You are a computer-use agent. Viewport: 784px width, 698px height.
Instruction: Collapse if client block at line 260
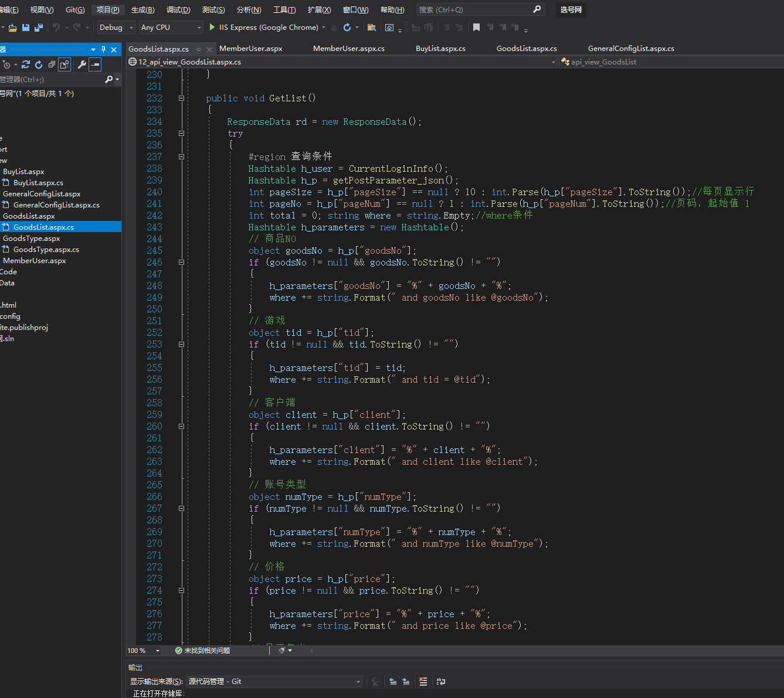coord(181,427)
